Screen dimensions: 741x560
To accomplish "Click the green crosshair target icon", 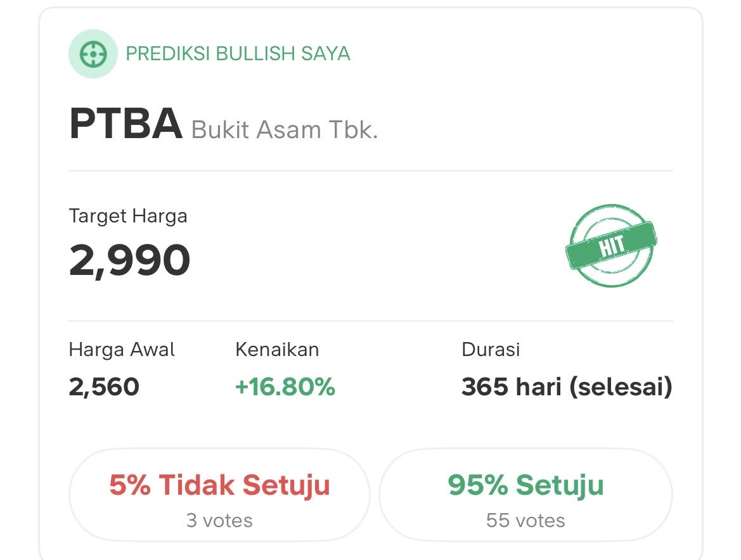I will click(x=93, y=54).
